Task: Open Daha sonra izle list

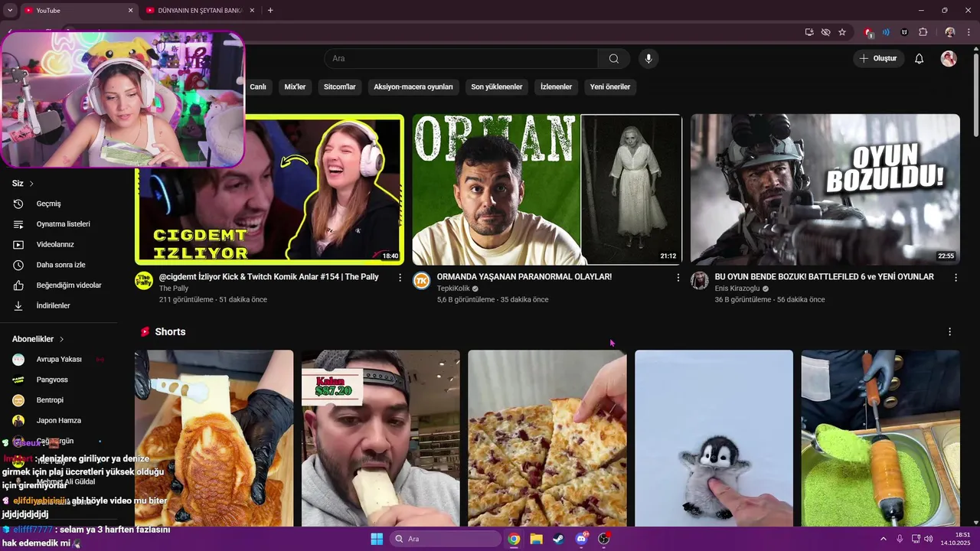Action: pyautogui.click(x=61, y=265)
